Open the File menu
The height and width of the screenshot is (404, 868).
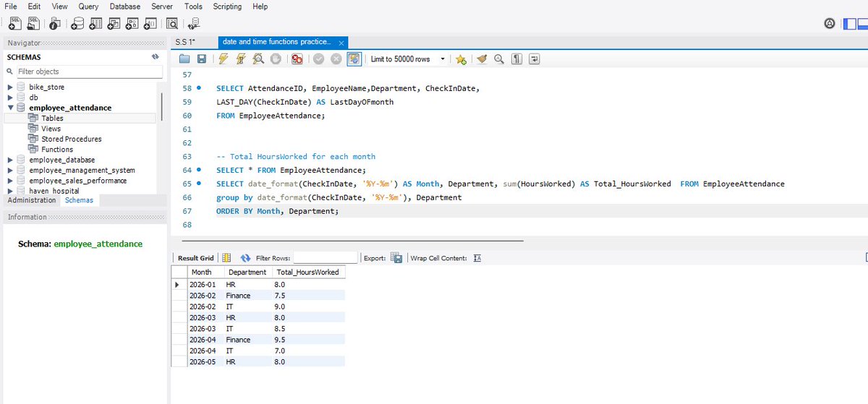[11, 7]
